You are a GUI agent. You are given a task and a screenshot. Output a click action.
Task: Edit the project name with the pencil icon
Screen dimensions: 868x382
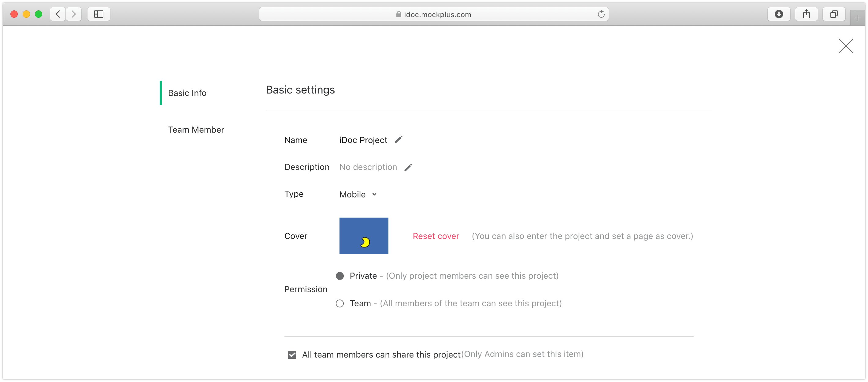tap(398, 140)
